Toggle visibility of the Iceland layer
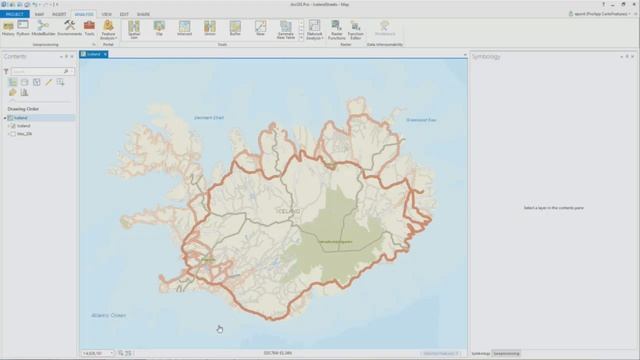The width and height of the screenshot is (640, 360). [13, 126]
